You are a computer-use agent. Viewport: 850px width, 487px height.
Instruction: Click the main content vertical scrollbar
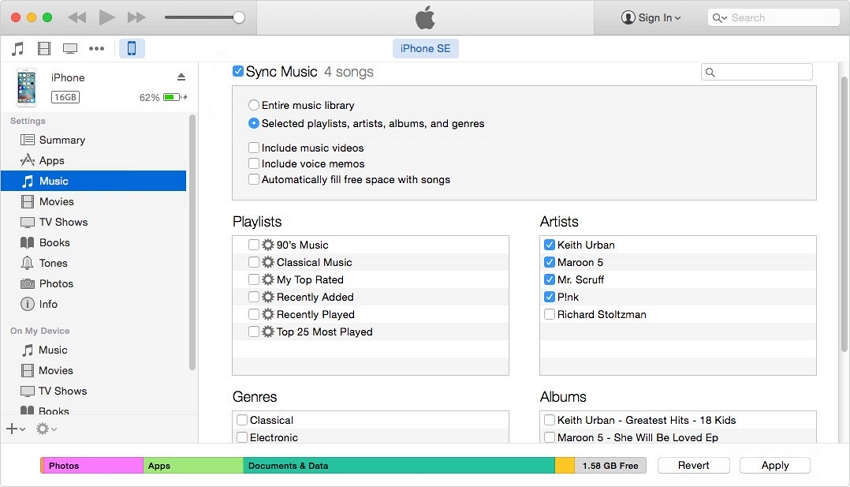[x=844, y=214]
